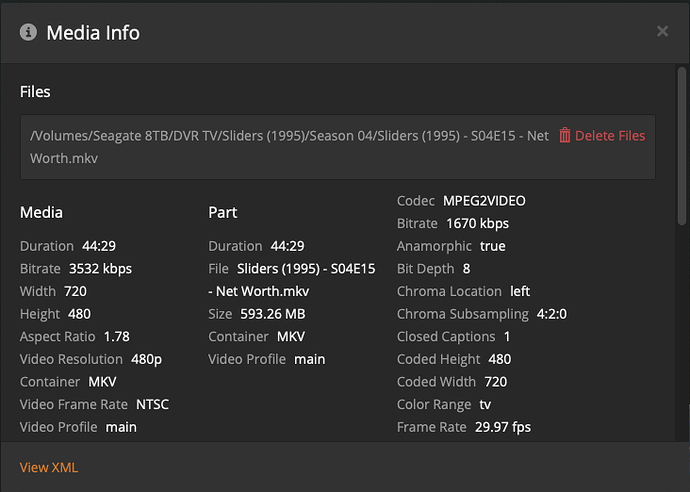690x492 pixels.
Task: Click the Anamorphic true value
Action: [x=492, y=246]
